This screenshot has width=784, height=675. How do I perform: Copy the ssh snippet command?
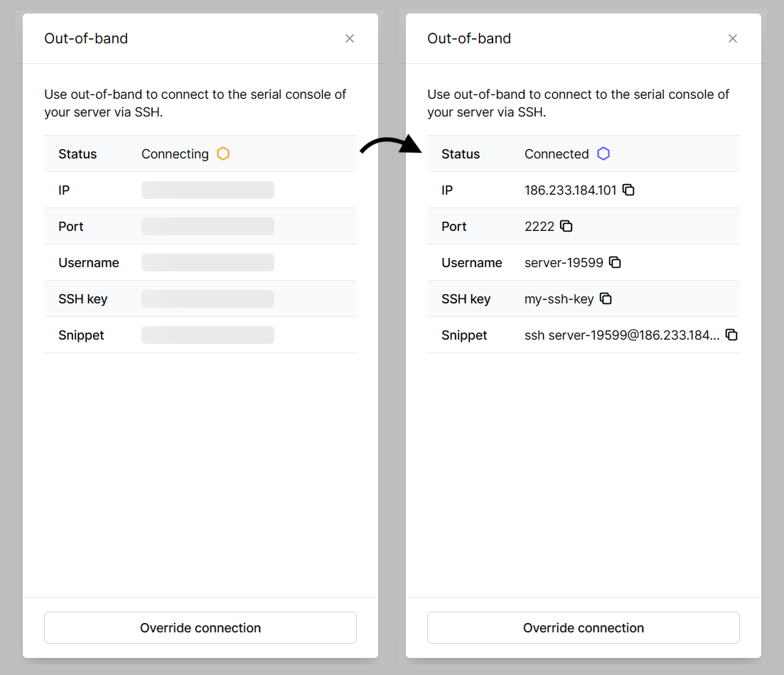click(x=731, y=335)
